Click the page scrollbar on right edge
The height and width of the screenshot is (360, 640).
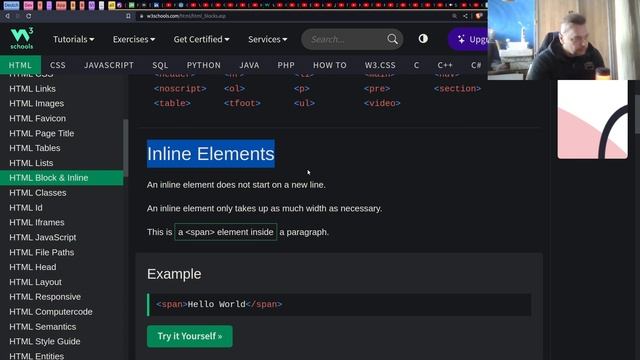click(637, 114)
